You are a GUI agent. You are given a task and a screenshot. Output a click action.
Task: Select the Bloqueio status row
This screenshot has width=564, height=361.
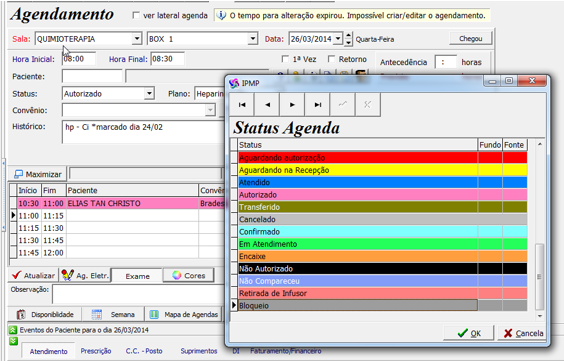click(382, 306)
